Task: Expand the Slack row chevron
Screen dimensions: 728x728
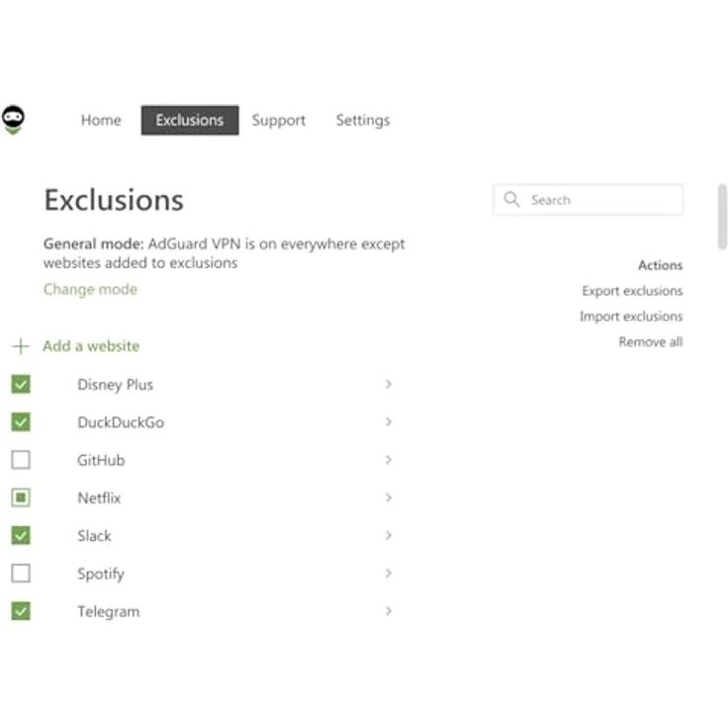Action: [389, 535]
